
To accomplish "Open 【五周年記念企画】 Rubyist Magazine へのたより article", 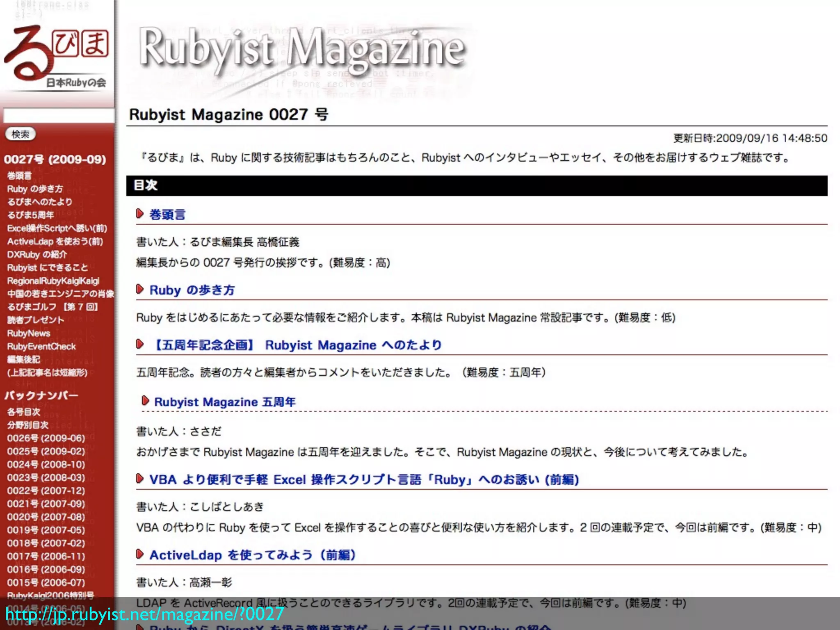I will (x=296, y=345).
